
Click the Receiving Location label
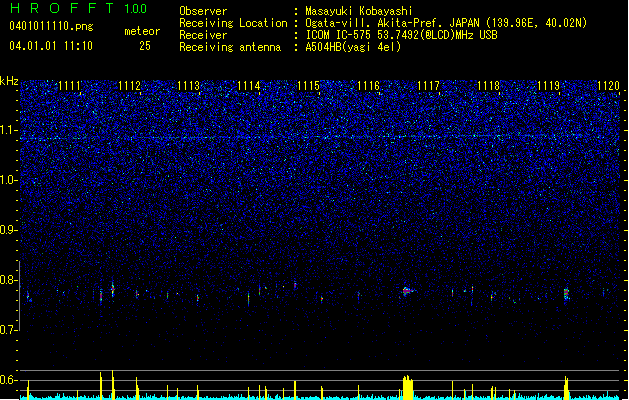point(233,23)
